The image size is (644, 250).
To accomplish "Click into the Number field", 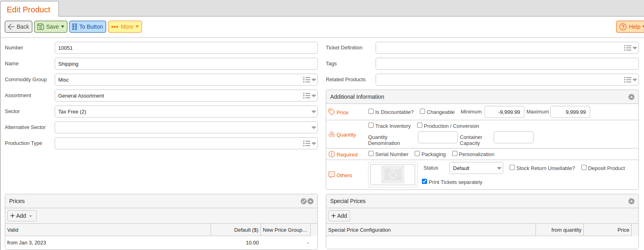I will (186, 48).
